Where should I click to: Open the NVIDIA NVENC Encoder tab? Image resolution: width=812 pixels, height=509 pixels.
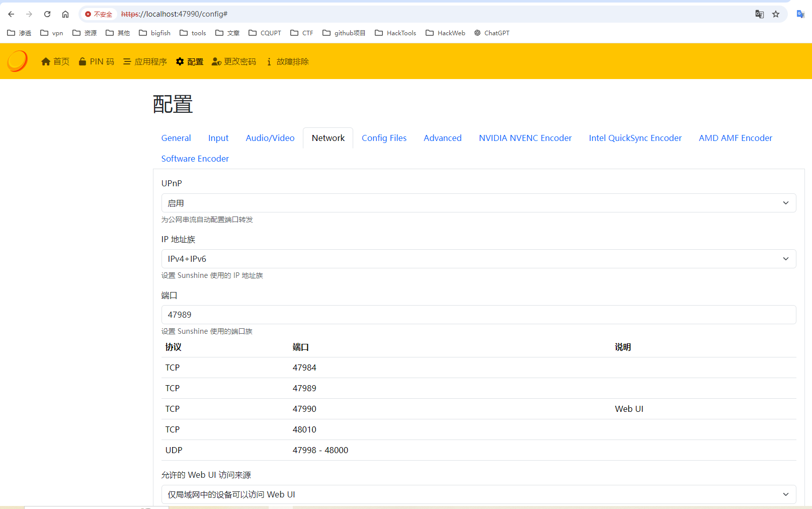(x=525, y=138)
